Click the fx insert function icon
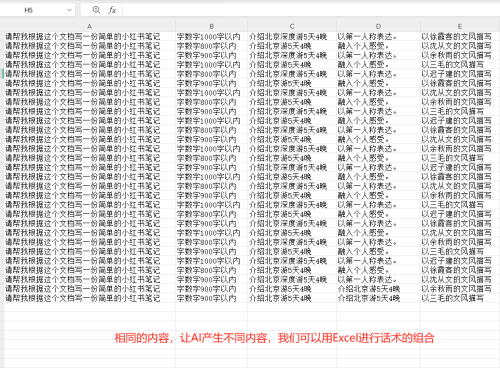The height and width of the screenshot is (368, 500). pyautogui.click(x=112, y=10)
